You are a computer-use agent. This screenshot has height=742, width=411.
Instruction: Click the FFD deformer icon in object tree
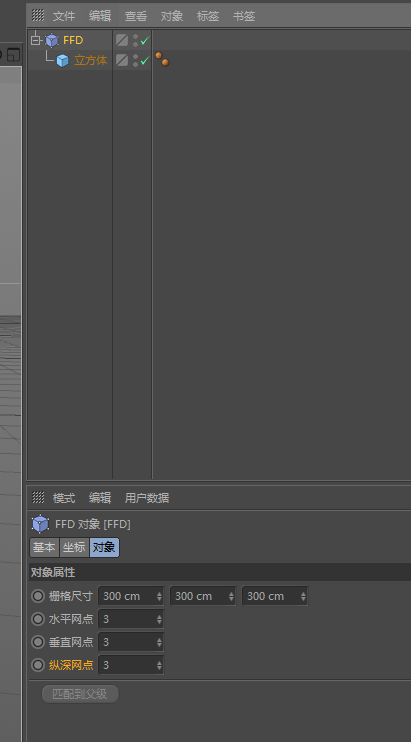click(52, 40)
